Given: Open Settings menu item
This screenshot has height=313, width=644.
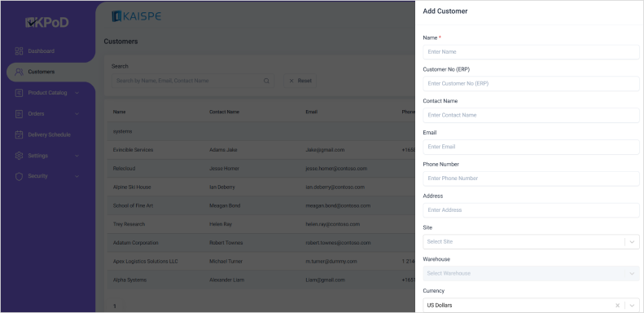Looking at the screenshot, I should pyautogui.click(x=37, y=156).
